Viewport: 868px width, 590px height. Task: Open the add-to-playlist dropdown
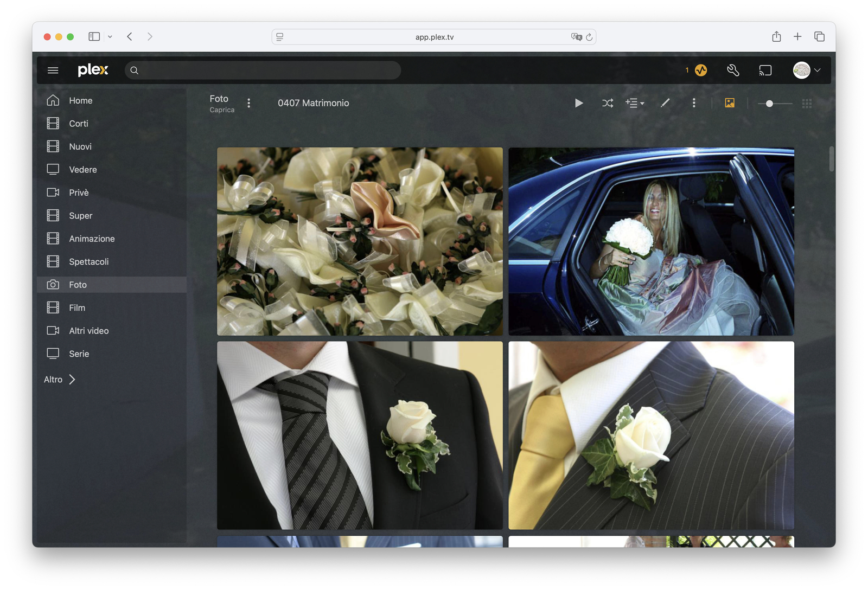(x=635, y=103)
